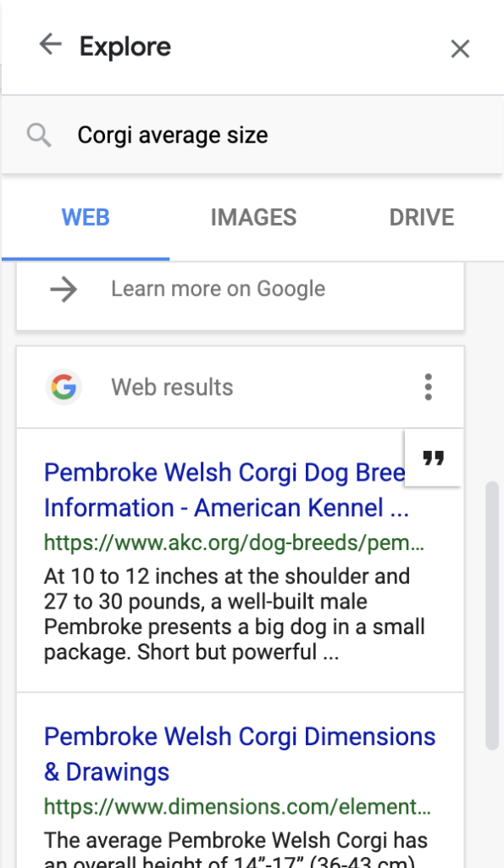Click the arrow beside Learn more on Google
504x868 pixels.
pos(64,289)
